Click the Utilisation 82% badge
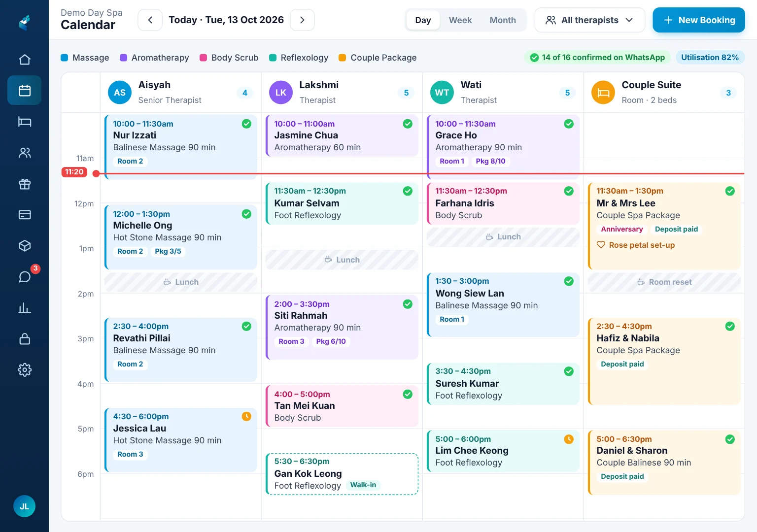Viewport: 757px width, 532px height. click(x=710, y=58)
